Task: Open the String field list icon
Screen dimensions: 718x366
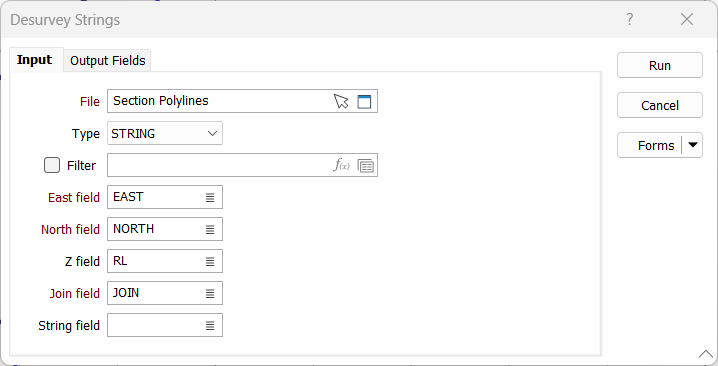Action: pos(210,326)
